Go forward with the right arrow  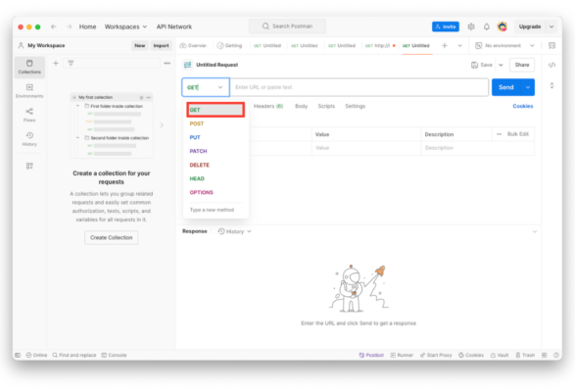coord(69,26)
